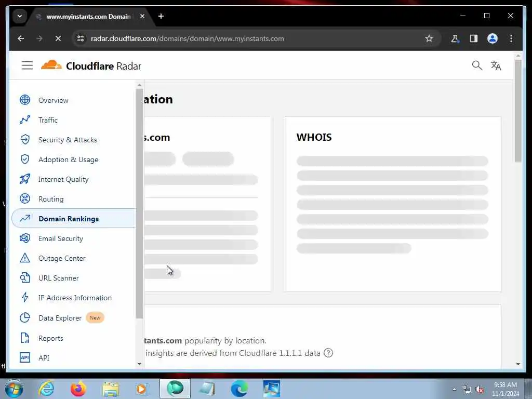This screenshot has width=532, height=399.
Task: Toggle the browser side panel icon
Action: 474,38
